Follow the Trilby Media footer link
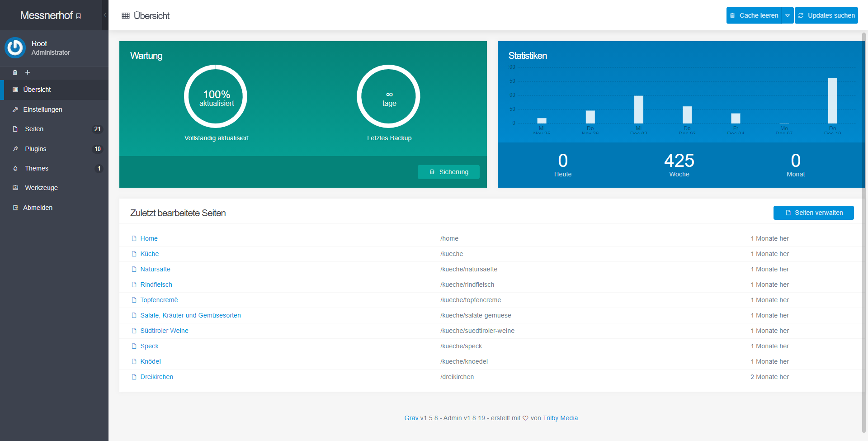Viewport: 868px width, 441px height. 560,418
